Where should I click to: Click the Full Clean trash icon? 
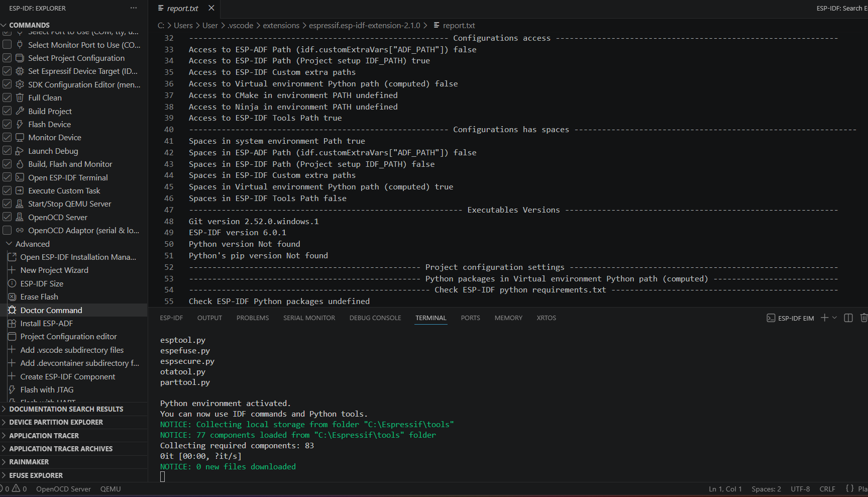pyautogui.click(x=20, y=97)
